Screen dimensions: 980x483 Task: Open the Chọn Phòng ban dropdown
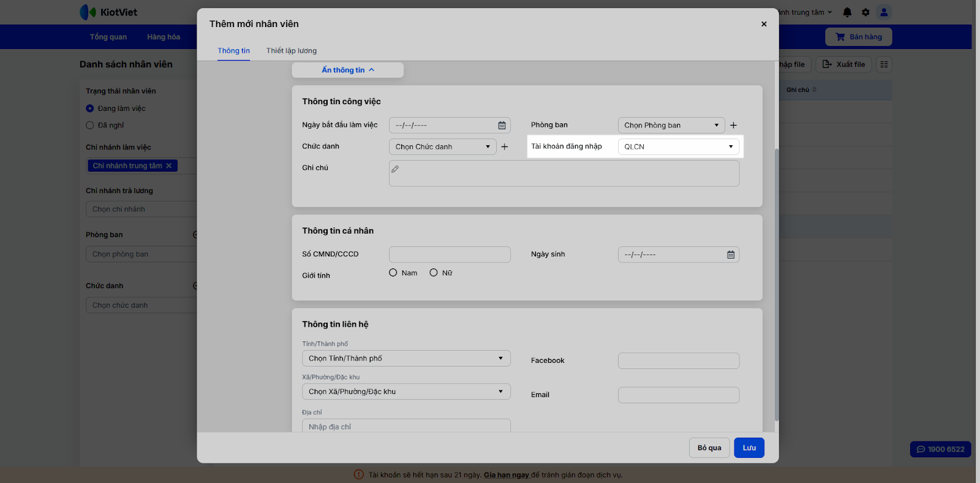click(671, 126)
